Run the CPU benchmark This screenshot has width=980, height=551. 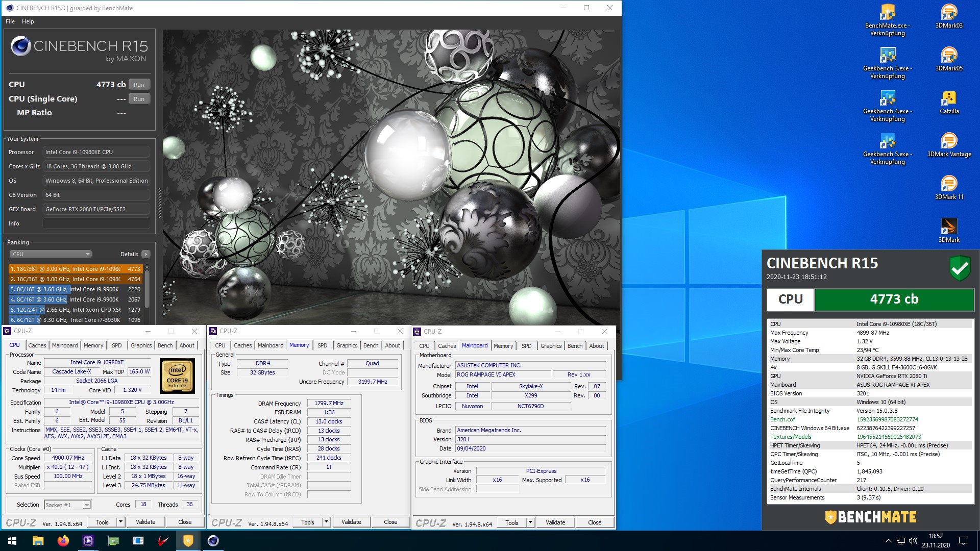139,85
